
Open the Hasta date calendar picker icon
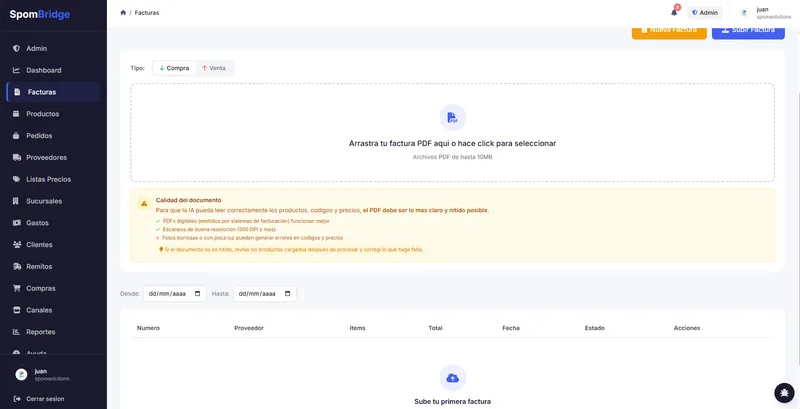[287, 294]
